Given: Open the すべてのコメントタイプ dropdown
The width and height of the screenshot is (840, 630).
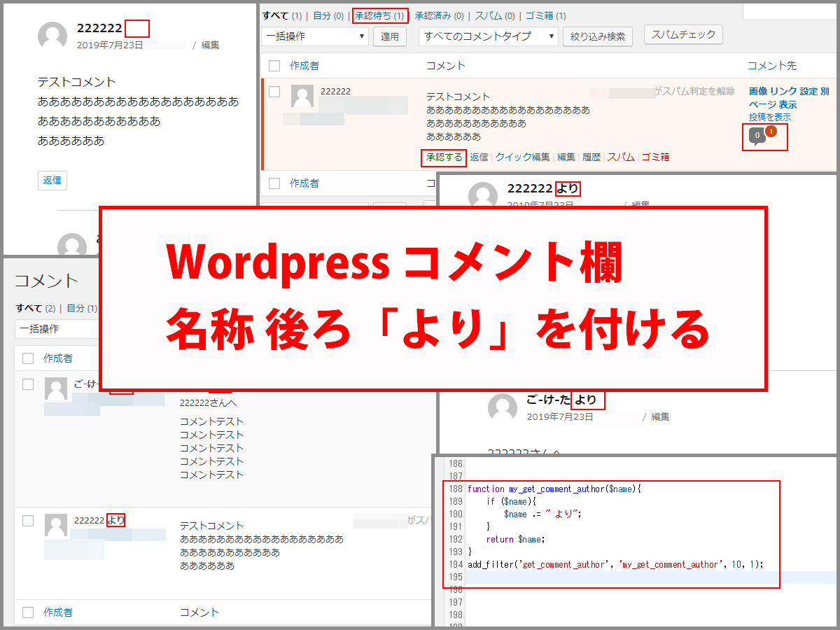Looking at the screenshot, I should [490, 36].
